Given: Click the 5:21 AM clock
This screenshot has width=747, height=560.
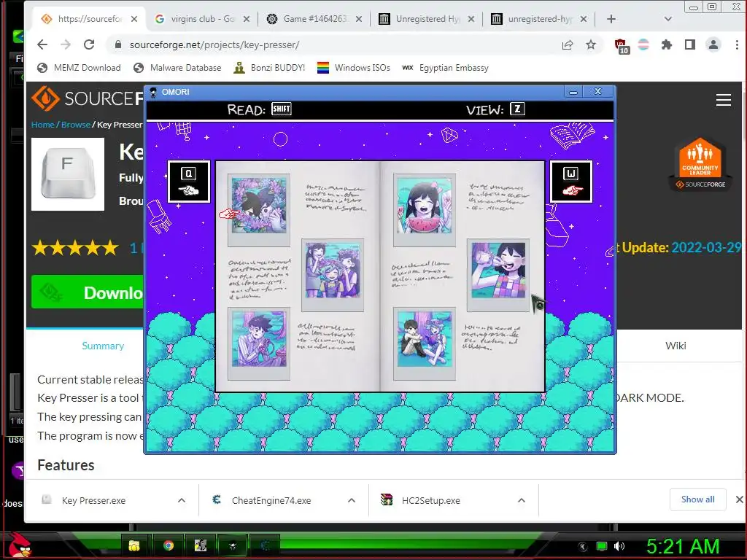Looking at the screenshot, I should (x=682, y=546).
